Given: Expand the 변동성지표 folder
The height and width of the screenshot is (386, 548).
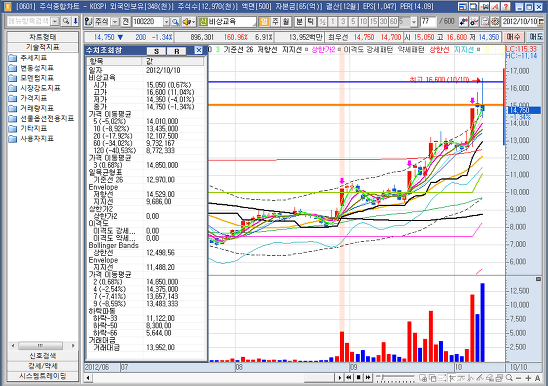Looking at the screenshot, I should pyautogui.click(x=31, y=68).
